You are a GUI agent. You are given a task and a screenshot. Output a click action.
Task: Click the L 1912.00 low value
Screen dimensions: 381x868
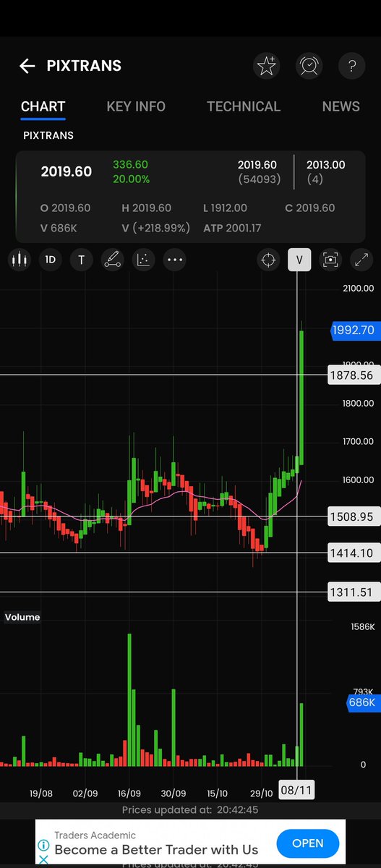tap(225, 208)
